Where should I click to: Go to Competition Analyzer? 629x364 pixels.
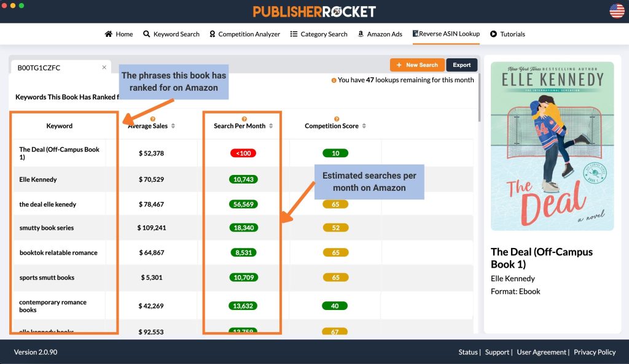coord(244,34)
